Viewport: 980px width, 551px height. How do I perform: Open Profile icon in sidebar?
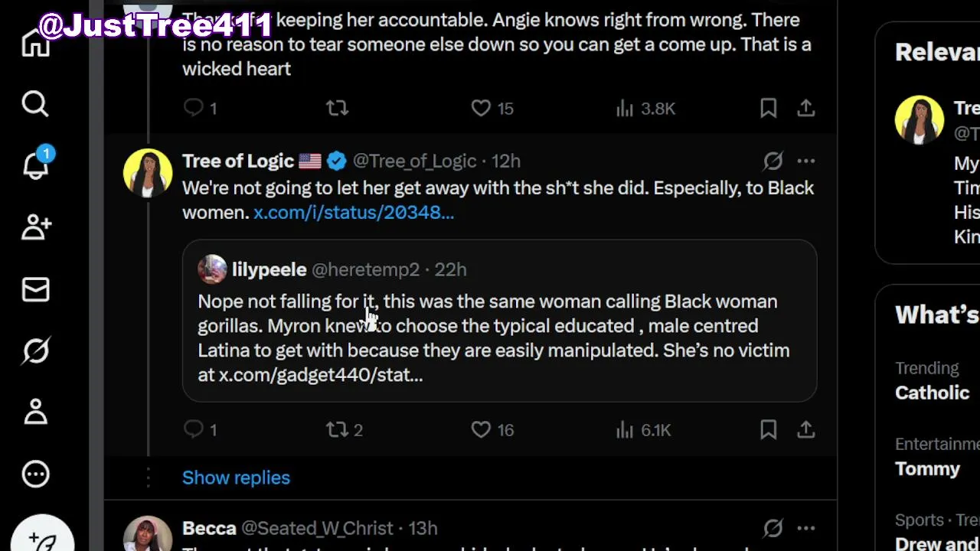(35, 412)
